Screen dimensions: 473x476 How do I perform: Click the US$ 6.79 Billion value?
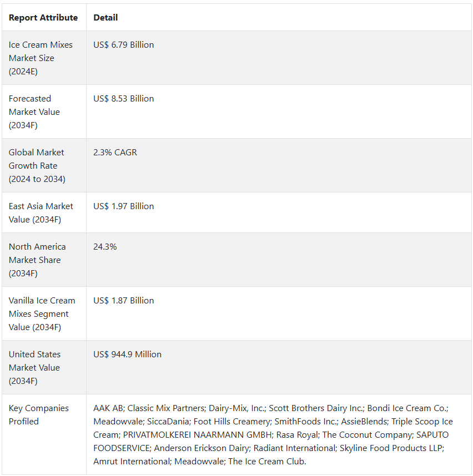pos(124,45)
